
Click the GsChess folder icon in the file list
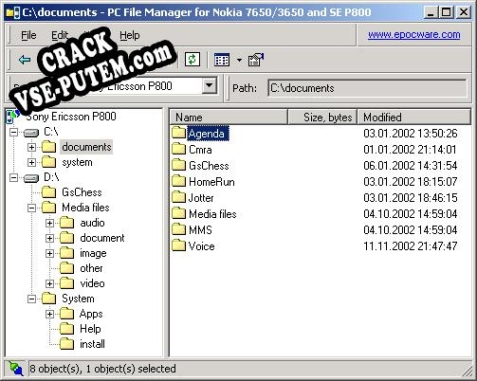pyautogui.click(x=179, y=165)
